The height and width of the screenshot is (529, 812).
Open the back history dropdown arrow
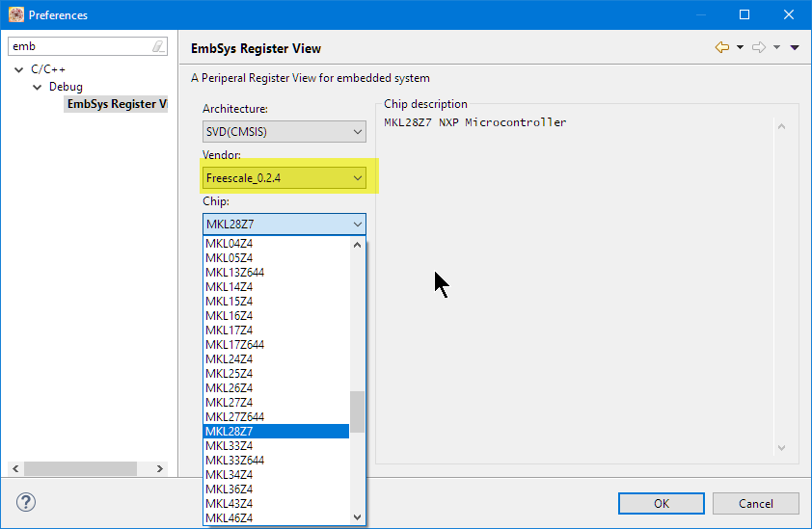[740, 47]
